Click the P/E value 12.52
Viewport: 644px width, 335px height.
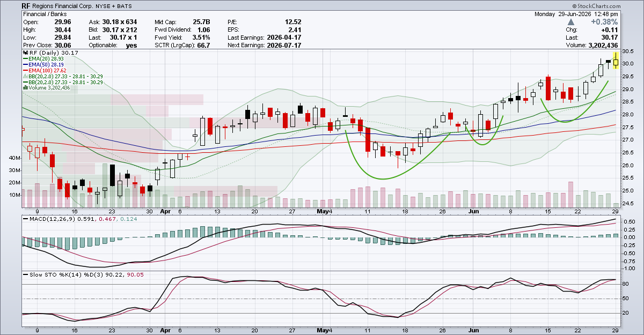(x=292, y=22)
